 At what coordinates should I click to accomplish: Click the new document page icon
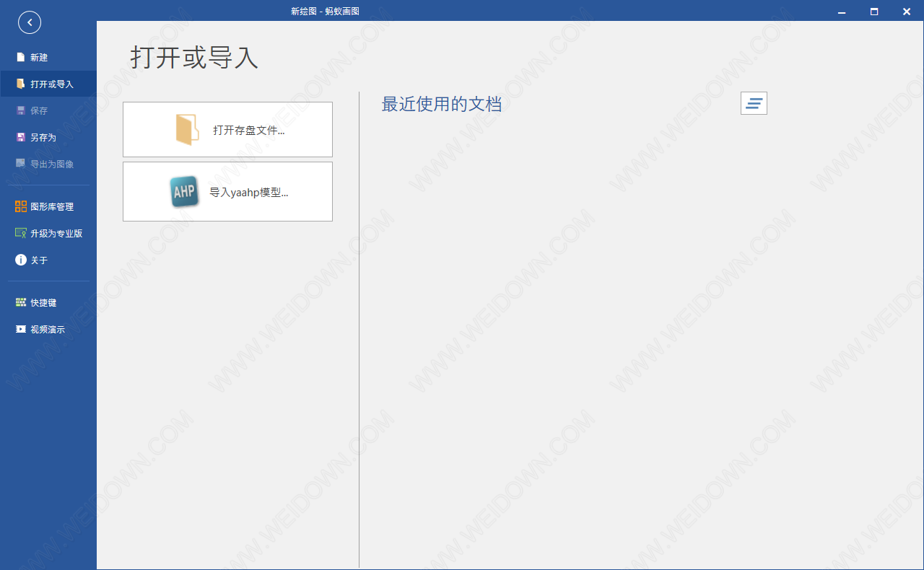click(x=21, y=57)
